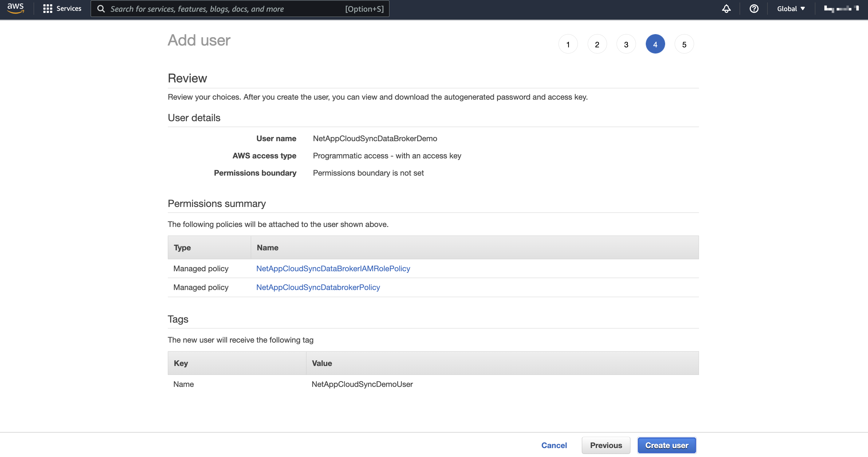Open the notifications bell icon
Viewport: 868px width, 457px height.
[726, 9]
